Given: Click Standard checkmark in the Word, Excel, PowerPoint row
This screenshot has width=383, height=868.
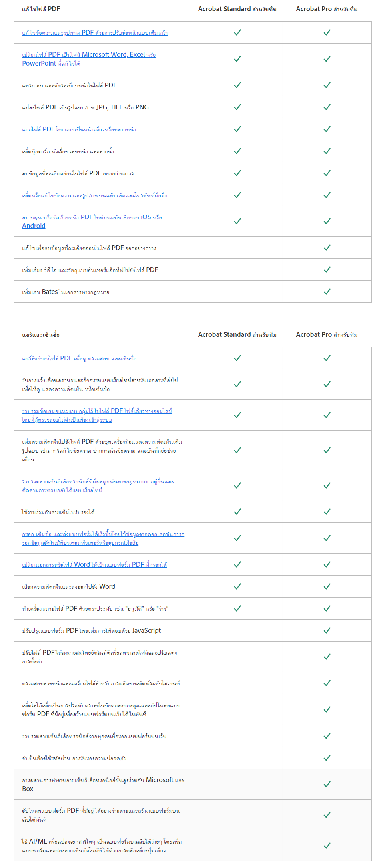Looking at the screenshot, I should (237, 59).
